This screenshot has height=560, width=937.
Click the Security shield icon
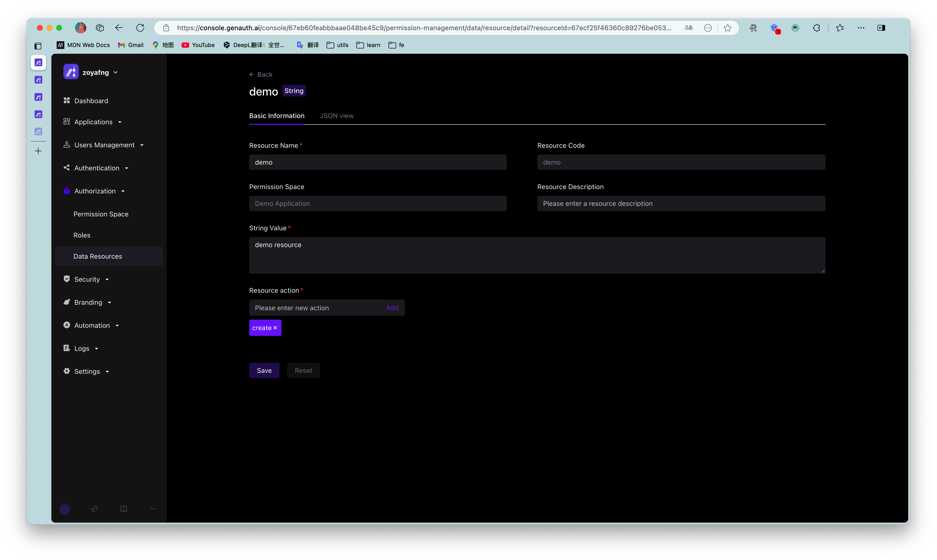pyautogui.click(x=67, y=279)
